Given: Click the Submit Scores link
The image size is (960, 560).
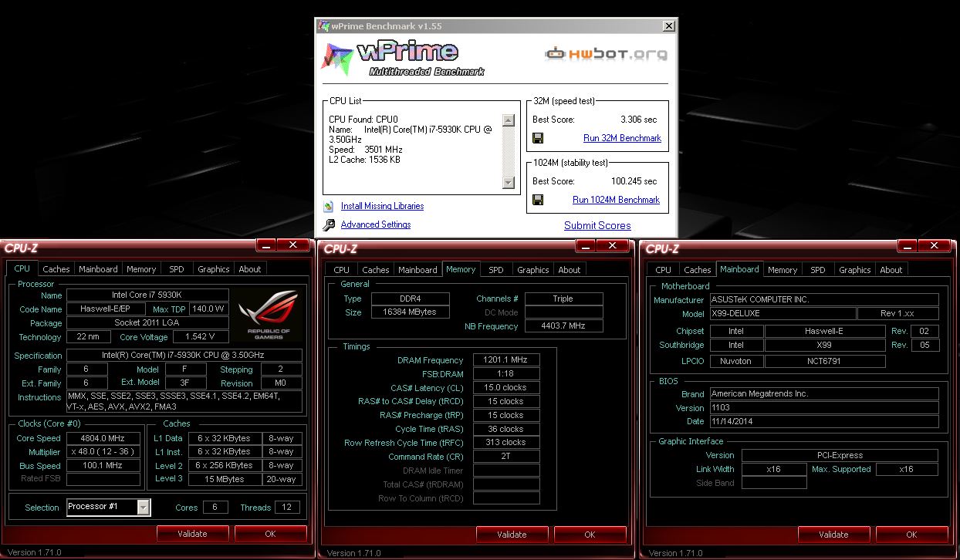Looking at the screenshot, I should click(597, 225).
